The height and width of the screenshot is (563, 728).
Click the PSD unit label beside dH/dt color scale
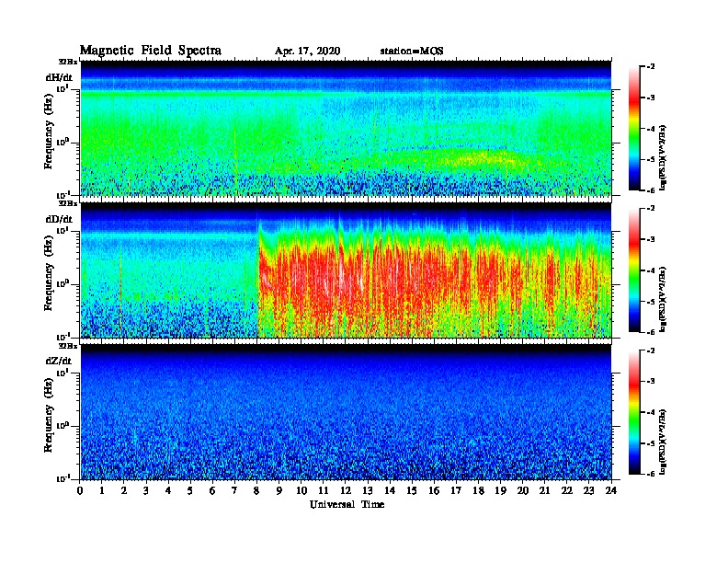[x=663, y=157]
